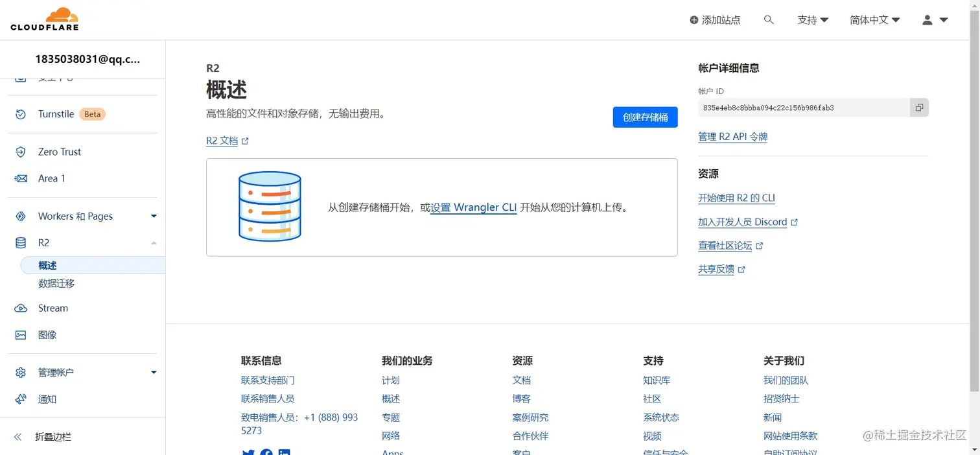Screen dimensions: 980x455
Task: Click the Zero Trust shield icon
Action: pos(21,152)
